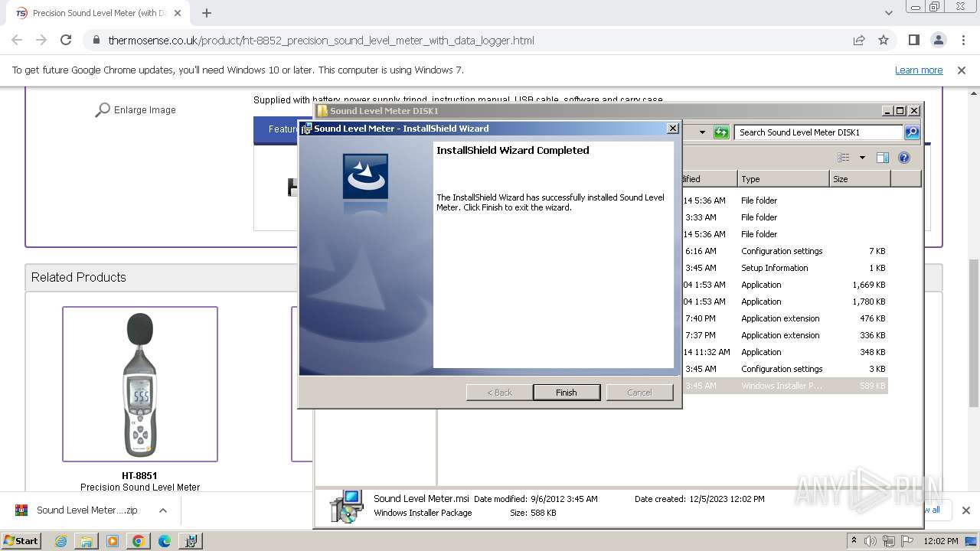Open a new Chrome tab
The width and height of the screenshot is (980, 551).
pyautogui.click(x=207, y=13)
